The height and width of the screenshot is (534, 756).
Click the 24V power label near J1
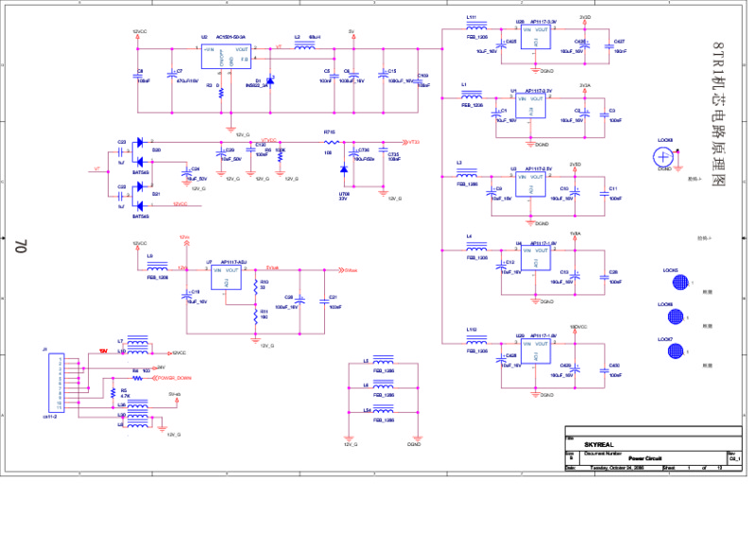pos(161,368)
